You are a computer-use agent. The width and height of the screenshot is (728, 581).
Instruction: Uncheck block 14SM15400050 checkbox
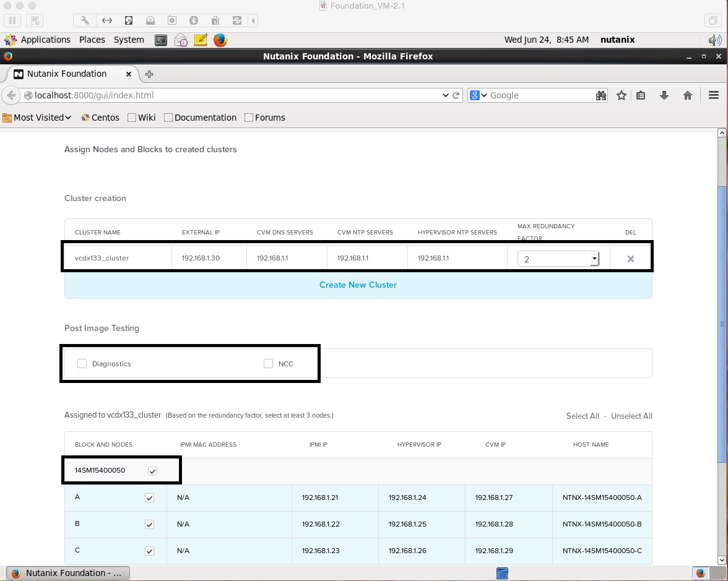[x=153, y=471]
